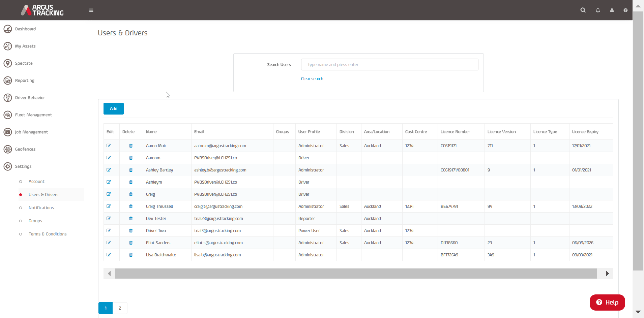Click table scrollbar right arrow

pyautogui.click(x=607, y=274)
